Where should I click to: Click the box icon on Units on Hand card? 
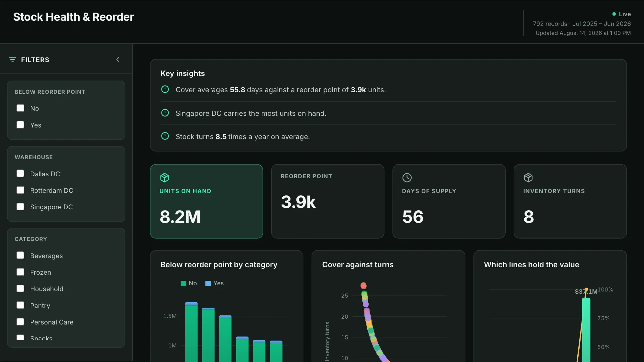(x=164, y=178)
